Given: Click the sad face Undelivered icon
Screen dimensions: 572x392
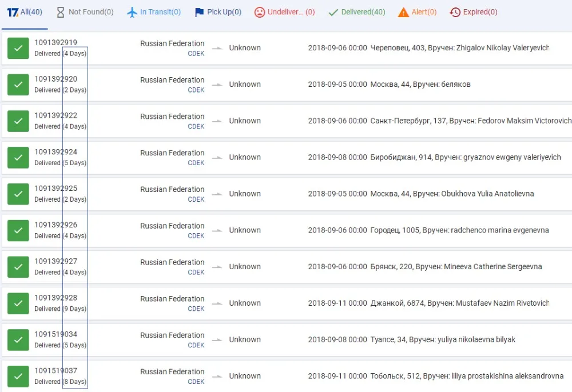Looking at the screenshot, I should [259, 13].
